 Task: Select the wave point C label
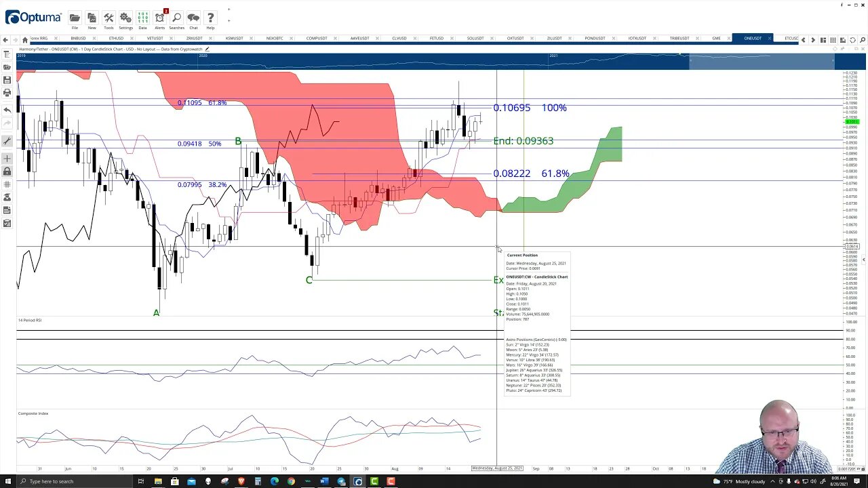coord(309,280)
